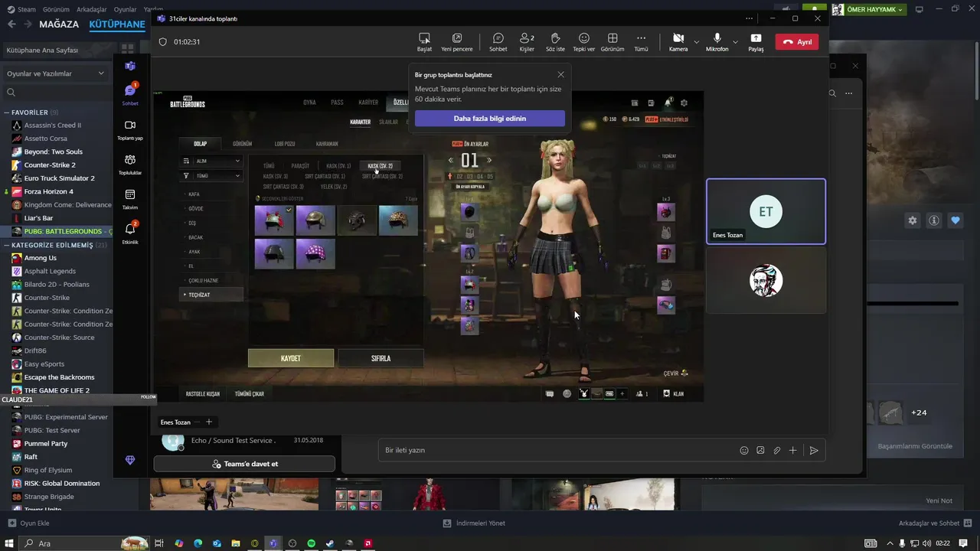Collapse the KATEGORİZE EDİLMEMİŞ category
The image size is (980, 551).
7,245
